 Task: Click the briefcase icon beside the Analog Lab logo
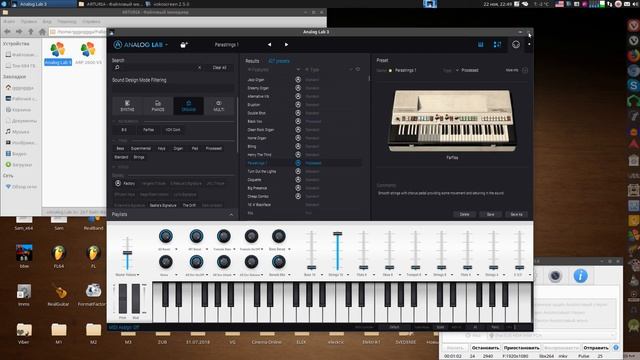pos(184,44)
